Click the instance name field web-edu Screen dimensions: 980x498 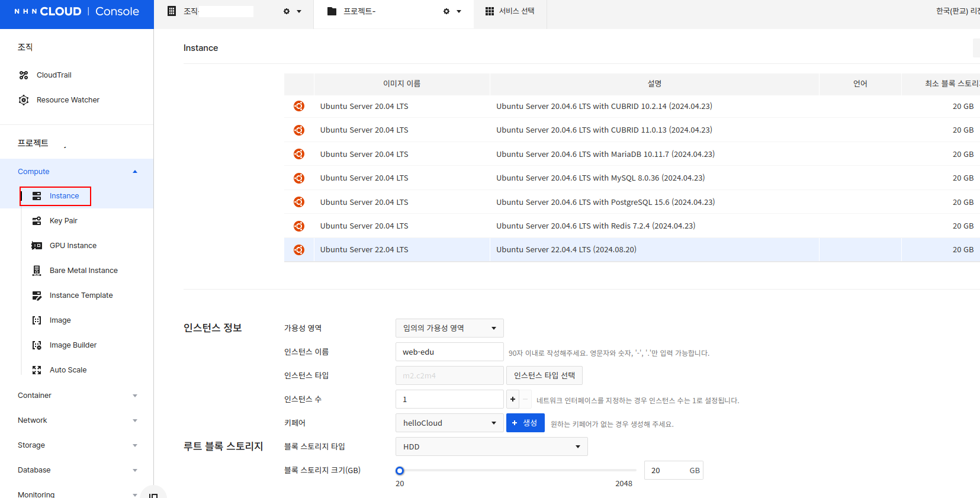pyautogui.click(x=449, y=352)
